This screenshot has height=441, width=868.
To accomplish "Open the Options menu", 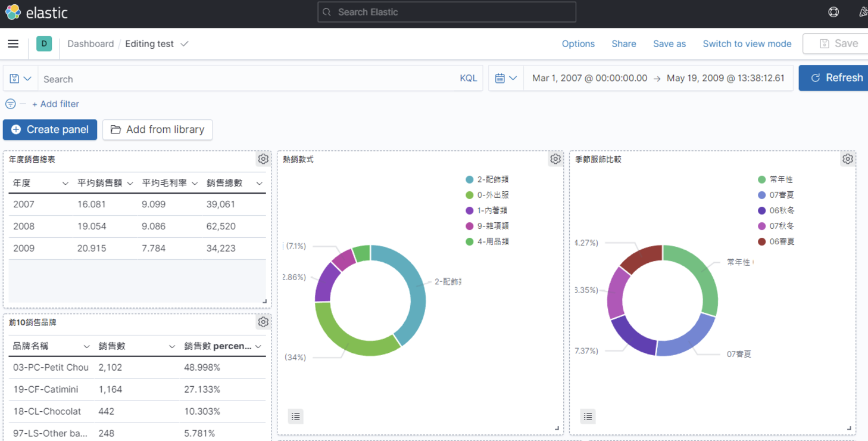I will tap(578, 44).
